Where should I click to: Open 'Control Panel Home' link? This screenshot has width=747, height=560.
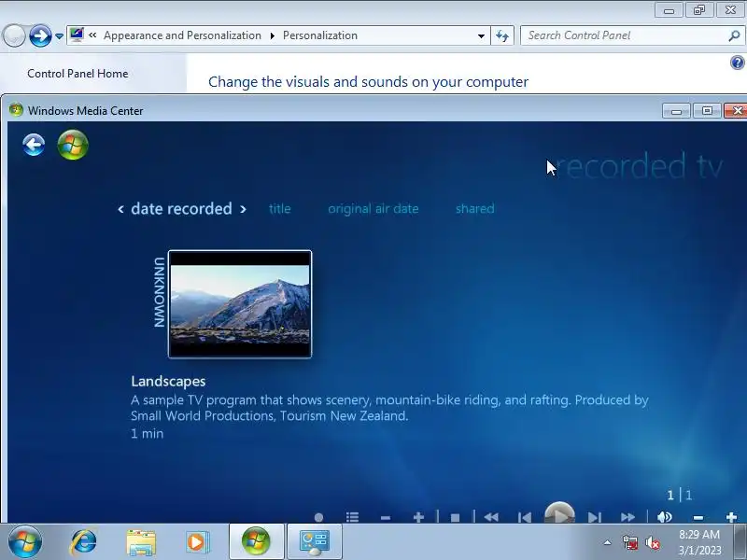coord(78,74)
